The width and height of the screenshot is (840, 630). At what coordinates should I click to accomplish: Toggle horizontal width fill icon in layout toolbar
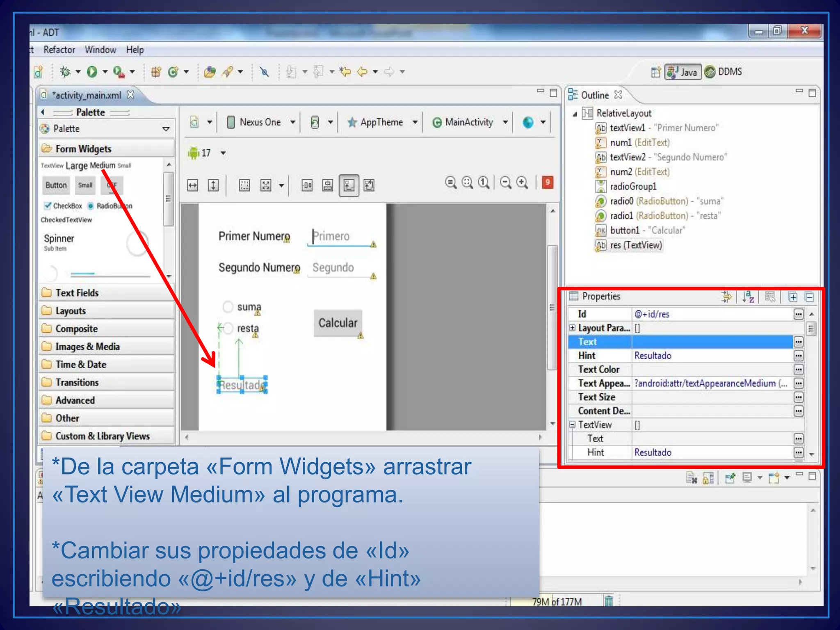(192, 185)
